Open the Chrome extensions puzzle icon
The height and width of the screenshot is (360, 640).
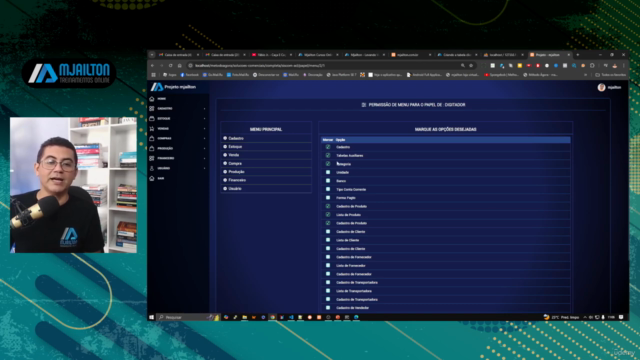592,65
